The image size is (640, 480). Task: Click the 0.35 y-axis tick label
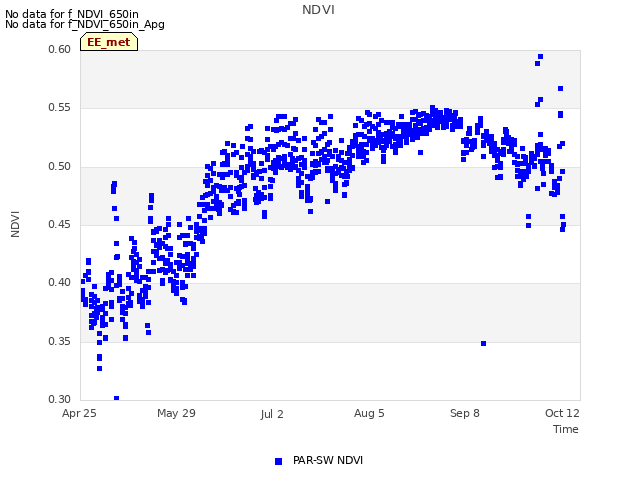(x=60, y=341)
